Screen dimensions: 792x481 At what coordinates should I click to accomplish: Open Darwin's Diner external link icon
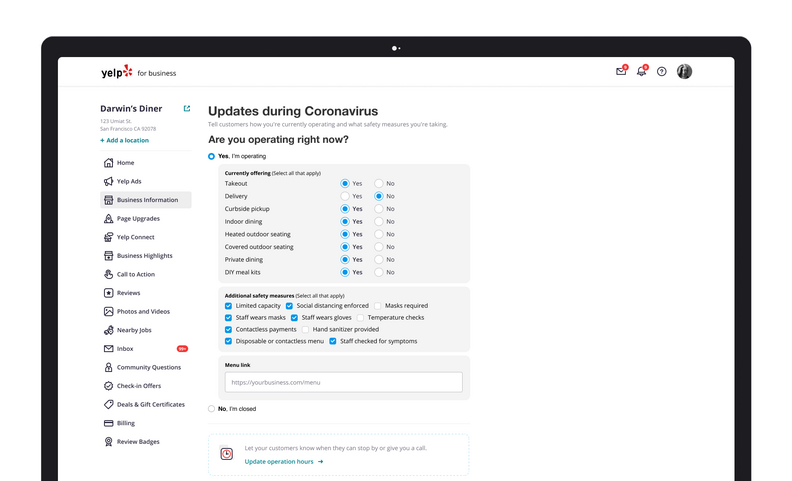186,108
